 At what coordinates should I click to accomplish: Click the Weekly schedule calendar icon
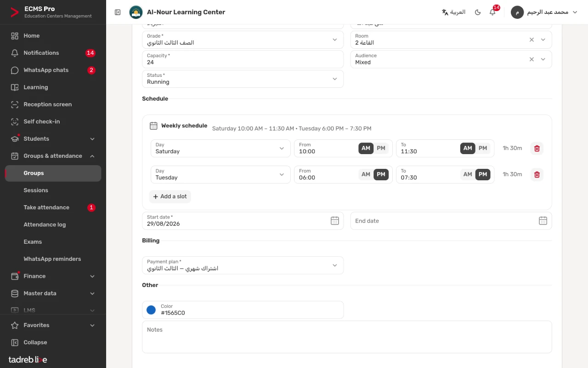tap(154, 126)
